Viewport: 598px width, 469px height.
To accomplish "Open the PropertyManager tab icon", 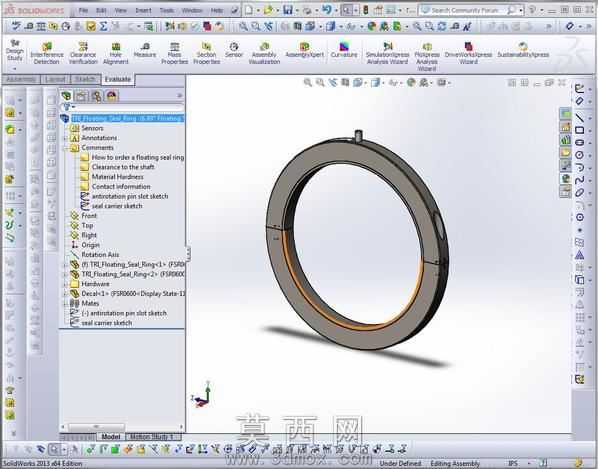I will pyautogui.click(x=81, y=96).
